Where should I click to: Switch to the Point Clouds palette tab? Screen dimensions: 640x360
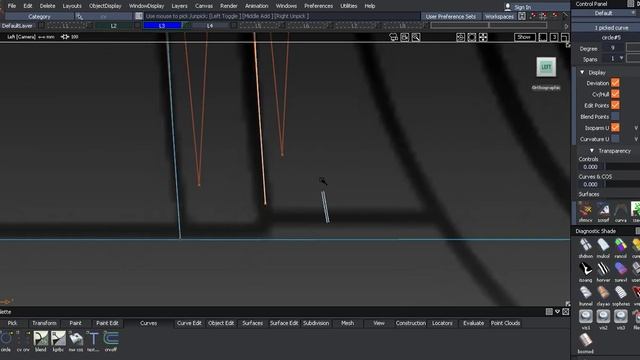point(505,323)
